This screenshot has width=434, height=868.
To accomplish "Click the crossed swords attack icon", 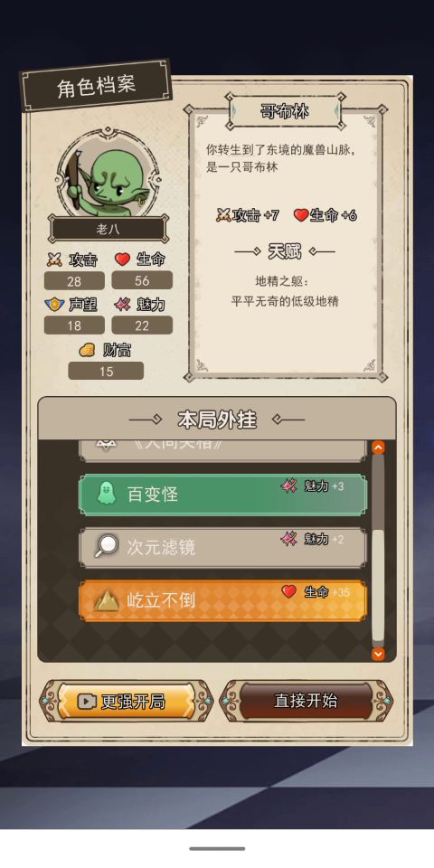I will [x=54, y=259].
